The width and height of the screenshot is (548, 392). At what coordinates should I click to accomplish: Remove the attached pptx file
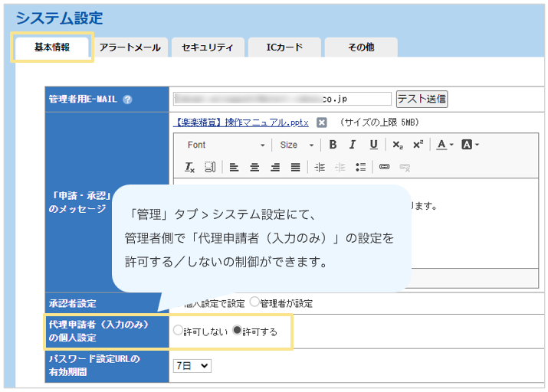coord(322,122)
